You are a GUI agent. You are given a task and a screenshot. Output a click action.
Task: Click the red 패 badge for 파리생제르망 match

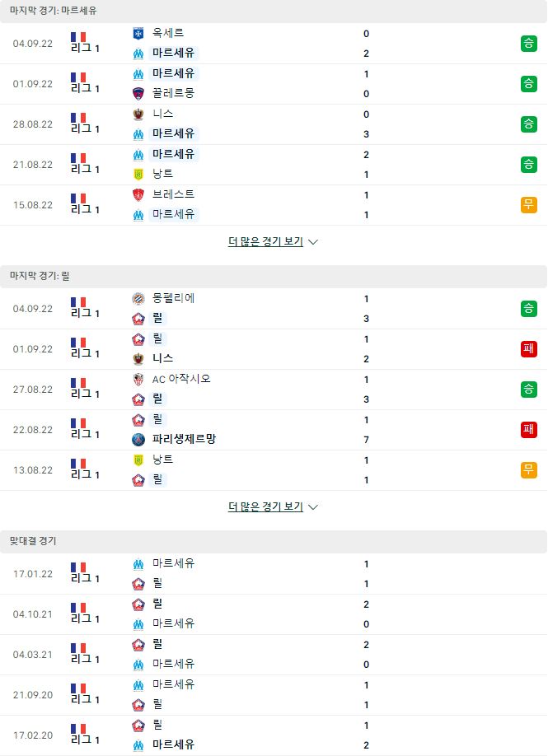[x=529, y=429]
